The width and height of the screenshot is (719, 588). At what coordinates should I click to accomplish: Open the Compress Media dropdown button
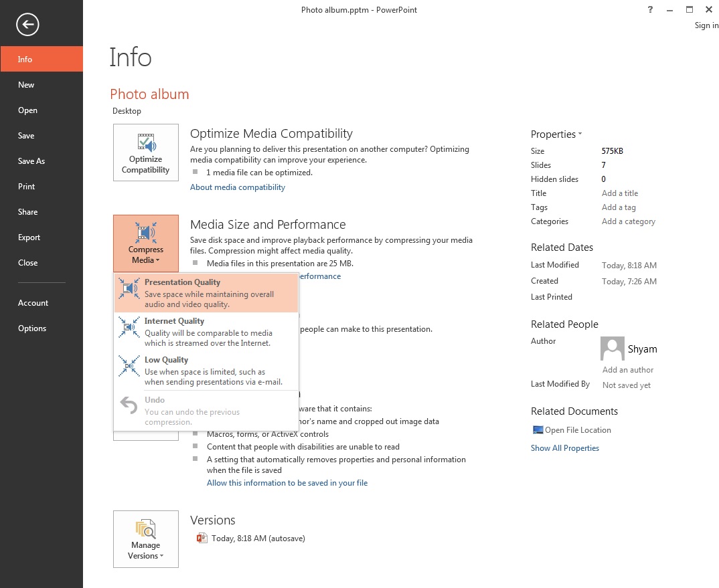146,243
